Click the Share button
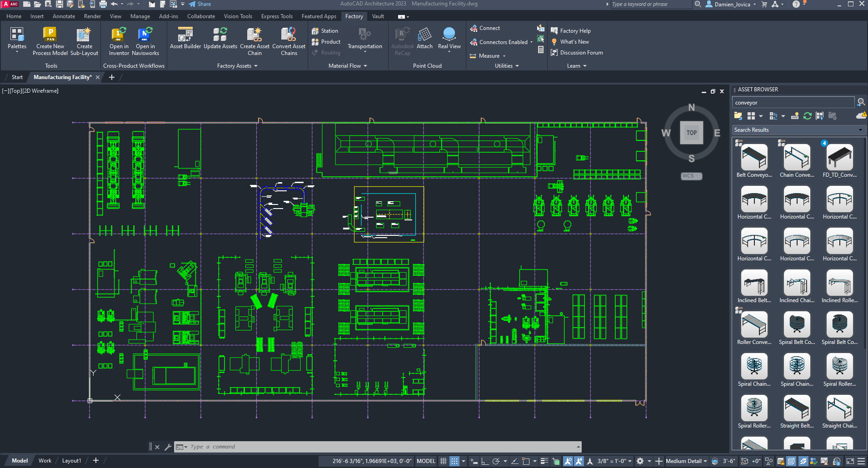 pos(200,4)
